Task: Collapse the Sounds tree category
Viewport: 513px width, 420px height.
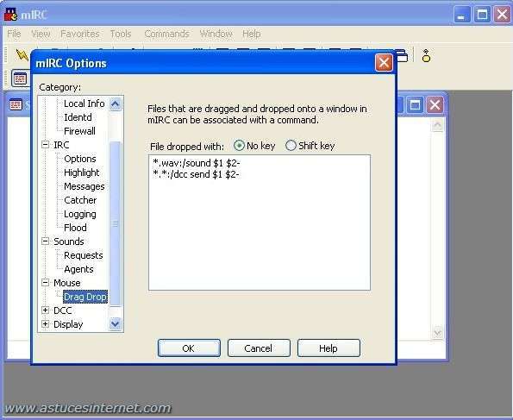Action: click(46, 241)
